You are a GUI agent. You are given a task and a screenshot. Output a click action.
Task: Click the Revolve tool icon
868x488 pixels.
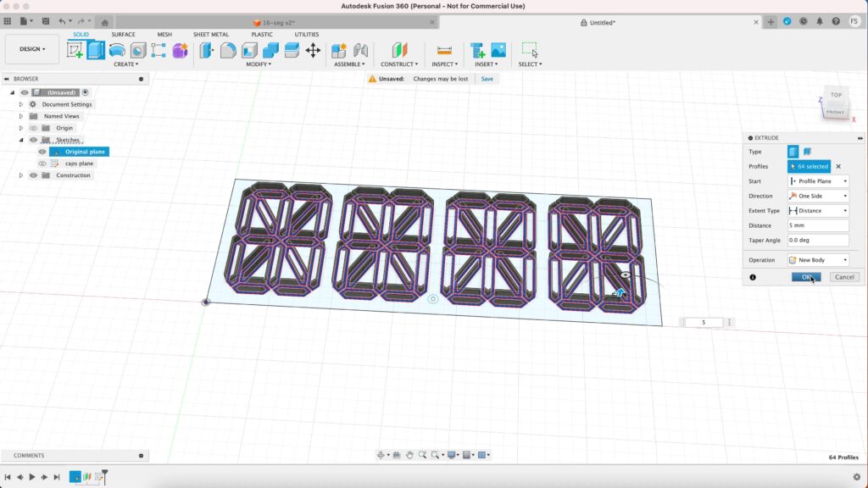117,50
